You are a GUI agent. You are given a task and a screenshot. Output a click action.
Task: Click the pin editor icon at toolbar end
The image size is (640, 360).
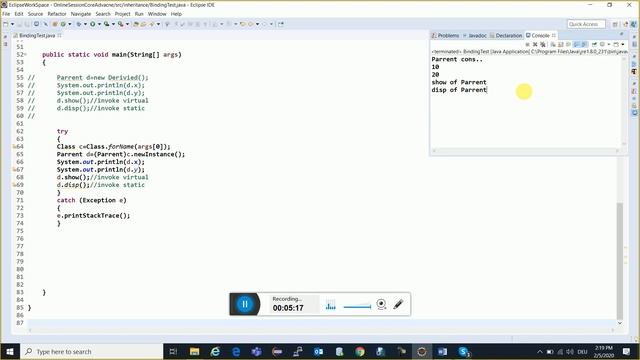click(x=281, y=24)
